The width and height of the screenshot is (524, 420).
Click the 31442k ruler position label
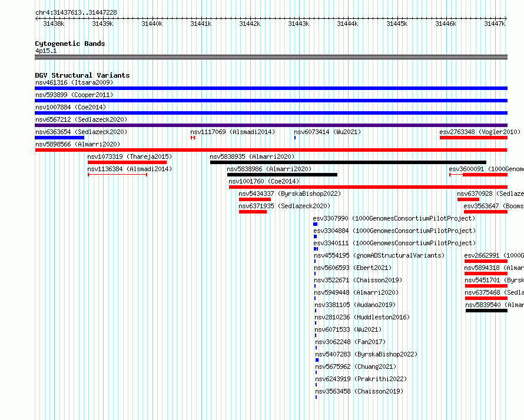250,24
